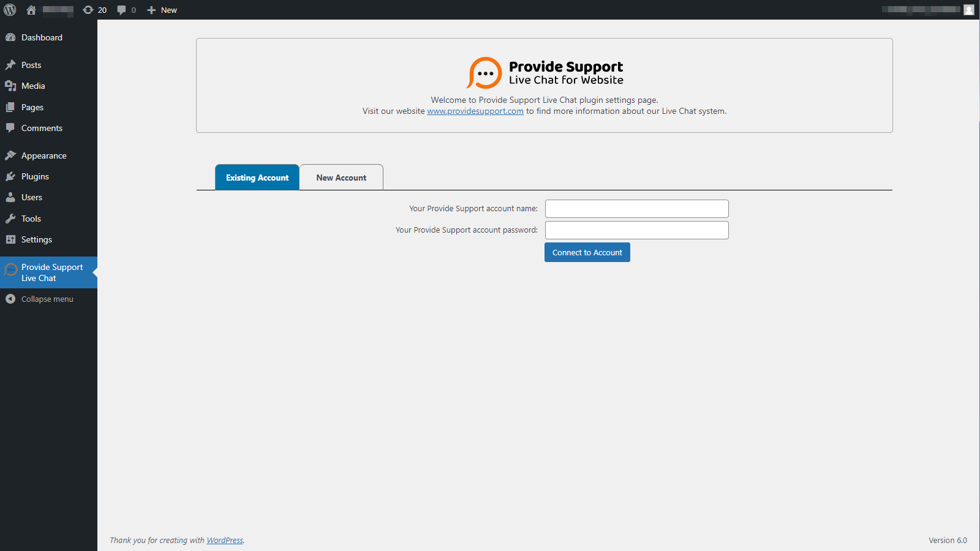The image size is (980, 551).
Task: Click the Connect to Account button
Action: coord(587,252)
